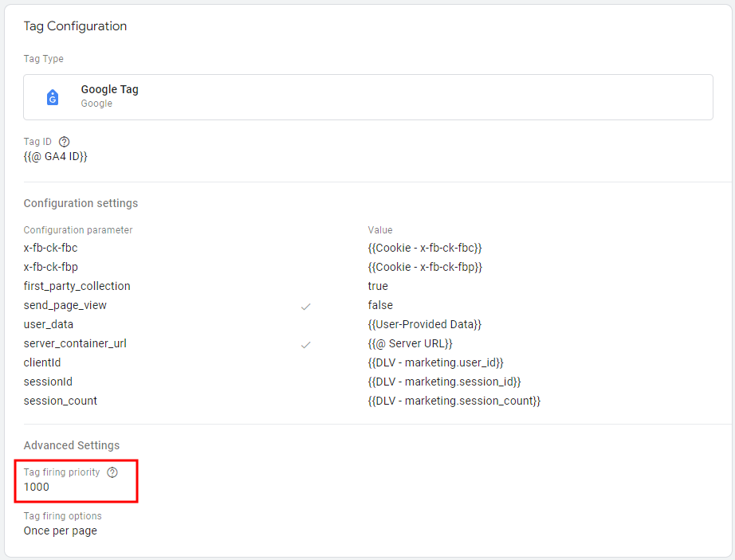Click the Tag firing options label

click(63, 516)
